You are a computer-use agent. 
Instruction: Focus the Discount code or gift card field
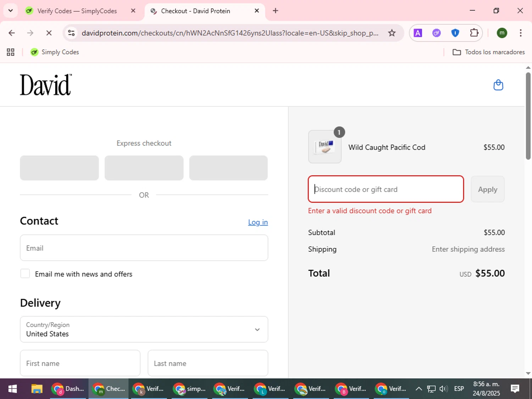[386, 189]
